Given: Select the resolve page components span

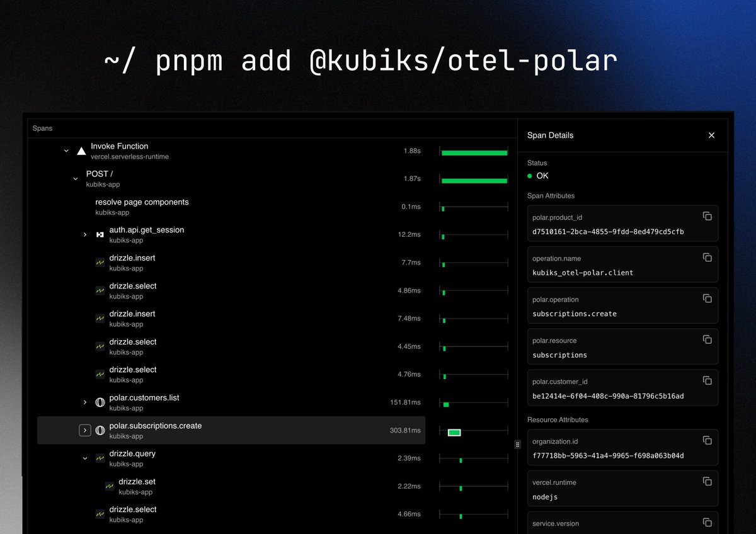Looking at the screenshot, I should (x=142, y=202).
